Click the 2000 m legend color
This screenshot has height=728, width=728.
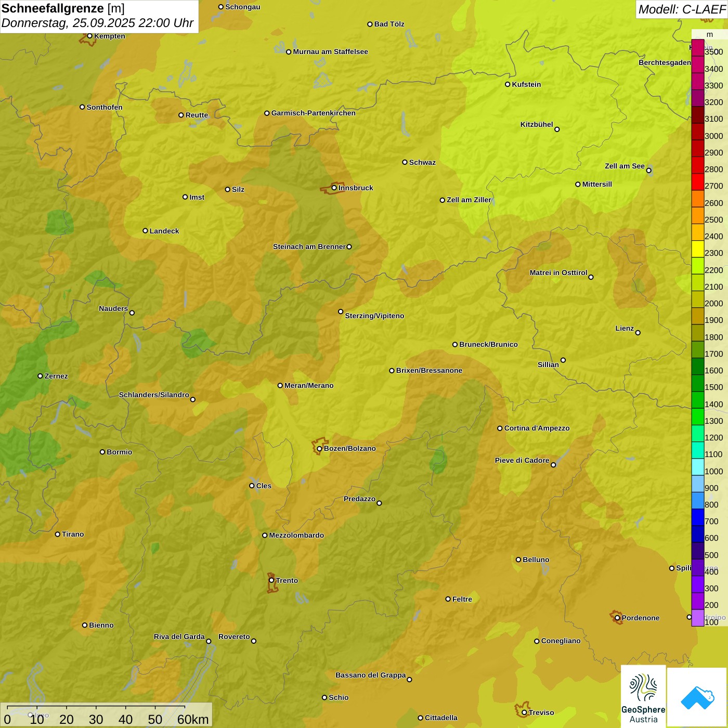coord(698,299)
